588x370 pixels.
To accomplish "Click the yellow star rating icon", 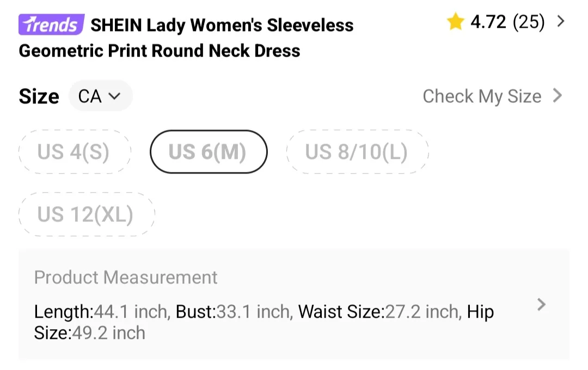I will coord(456,22).
